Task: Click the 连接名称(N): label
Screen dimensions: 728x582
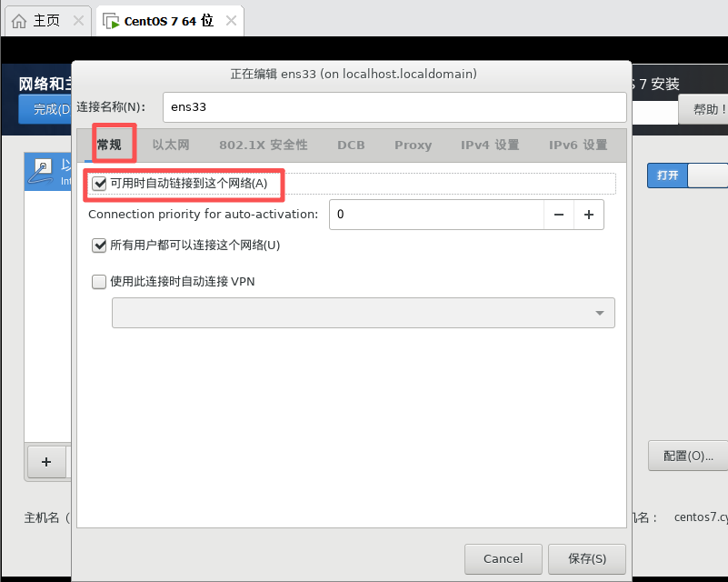Action: click(x=111, y=107)
